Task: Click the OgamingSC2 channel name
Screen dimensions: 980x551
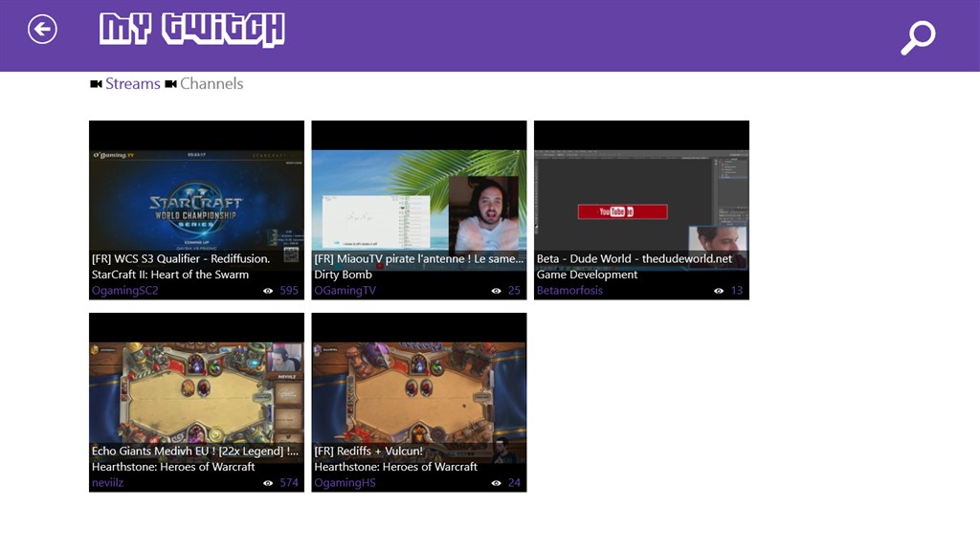Action: tap(125, 291)
